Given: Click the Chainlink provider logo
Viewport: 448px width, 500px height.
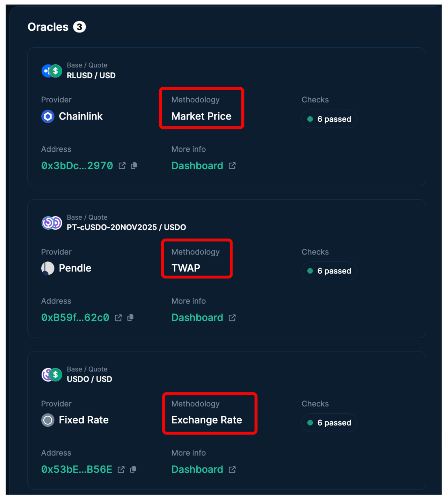Looking at the screenshot, I should click(x=48, y=116).
